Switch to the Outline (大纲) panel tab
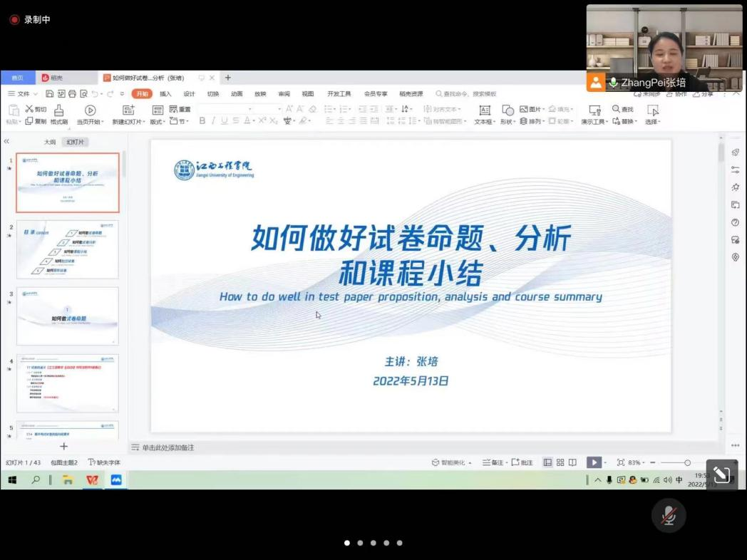747x560 pixels. [x=50, y=142]
